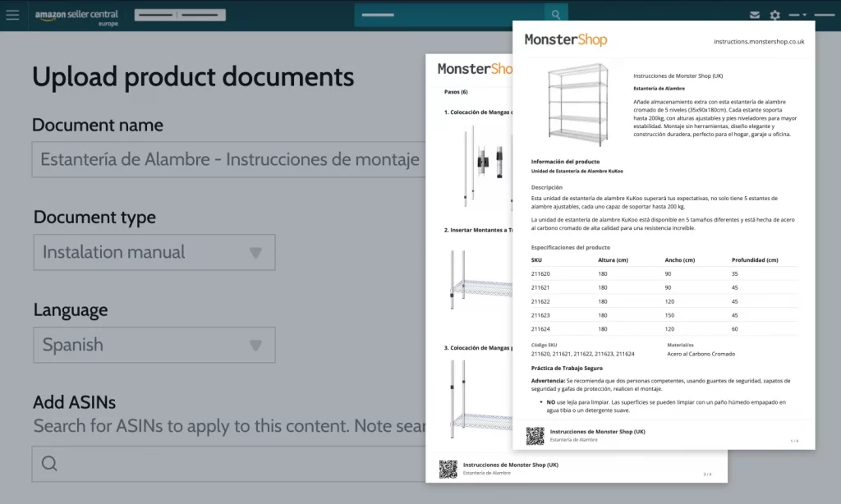
Task: Click the QR code on back document page
Action: 448,469
